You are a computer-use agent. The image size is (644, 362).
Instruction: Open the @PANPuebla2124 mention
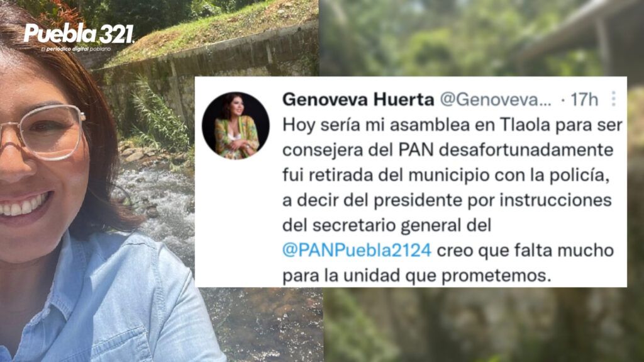click(x=357, y=250)
